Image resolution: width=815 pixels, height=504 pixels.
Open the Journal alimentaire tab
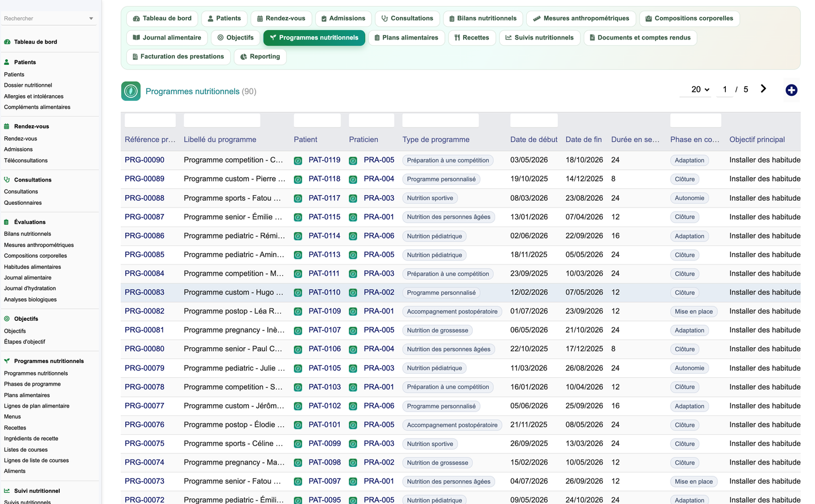coord(167,38)
